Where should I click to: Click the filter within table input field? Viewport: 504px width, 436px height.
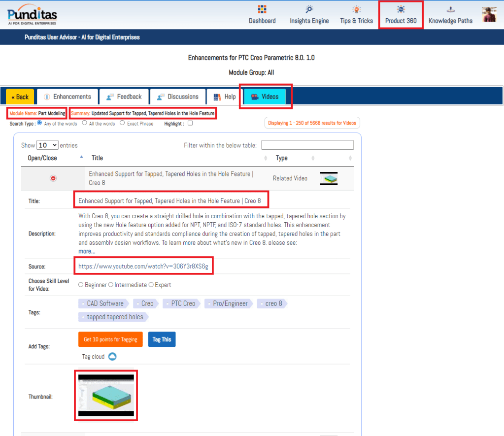pyautogui.click(x=307, y=145)
